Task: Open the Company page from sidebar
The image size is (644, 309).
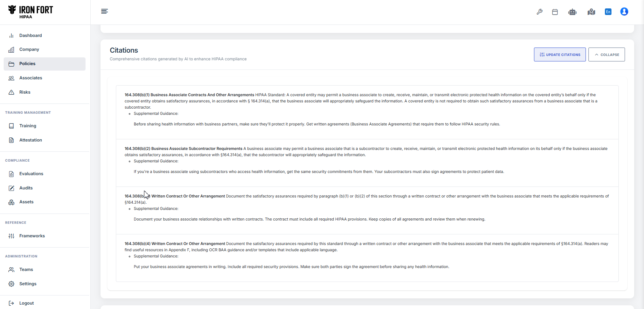Action: [29, 49]
